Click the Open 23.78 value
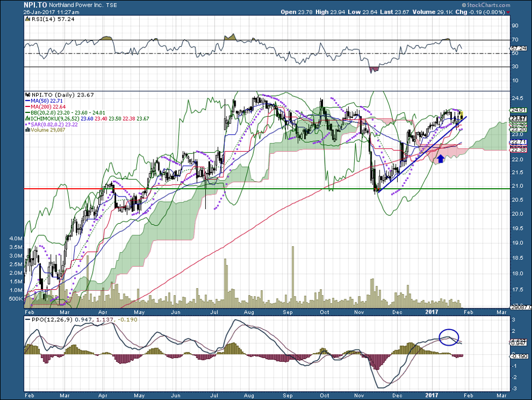The image size is (532, 400). (297, 12)
